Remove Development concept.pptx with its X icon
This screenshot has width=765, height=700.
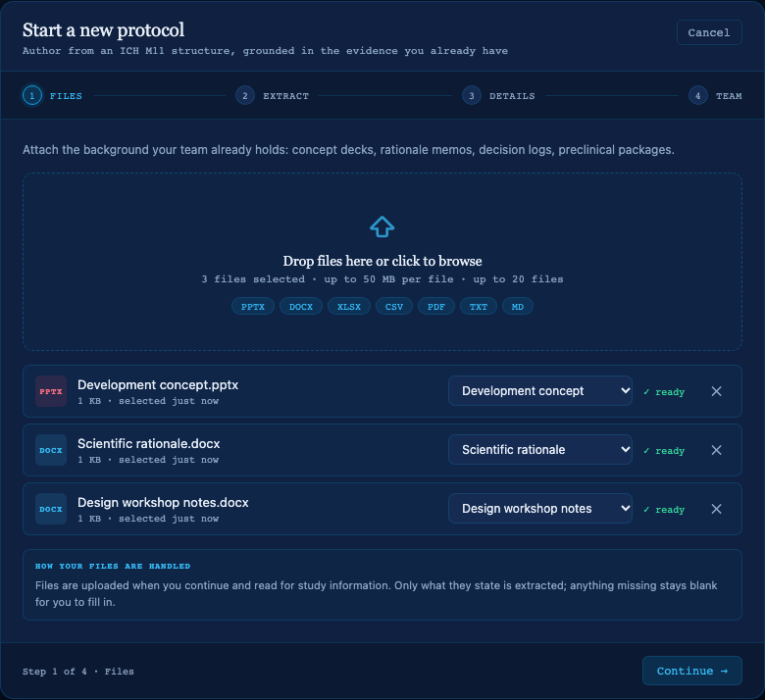coord(716,391)
